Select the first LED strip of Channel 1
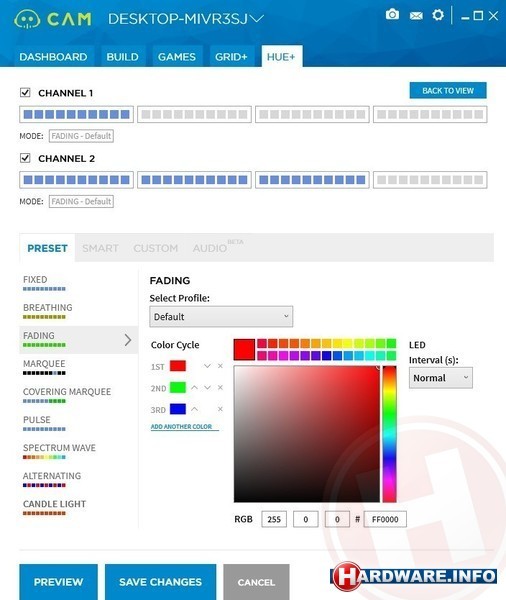The width and height of the screenshot is (506, 600). (x=77, y=114)
